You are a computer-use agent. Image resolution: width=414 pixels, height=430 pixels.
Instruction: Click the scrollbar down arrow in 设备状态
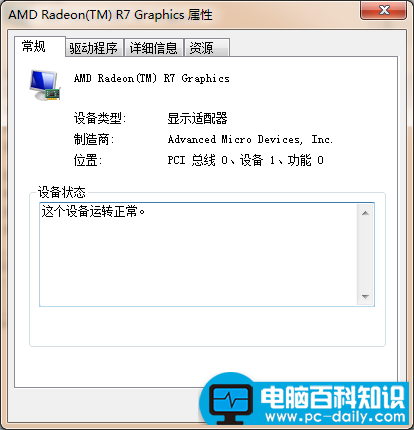coord(365,296)
